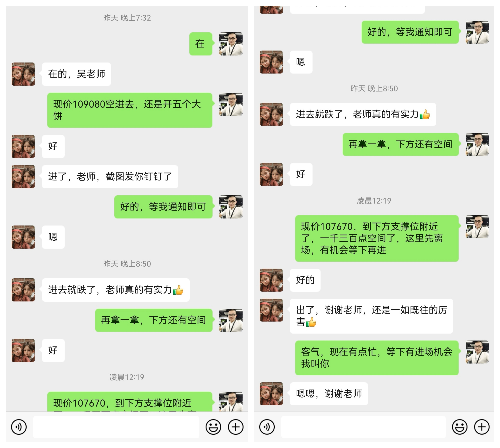Open the emoji picker in right chat
Image resolution: width=500 pixels, height=448 pixels.
[460, 427]
